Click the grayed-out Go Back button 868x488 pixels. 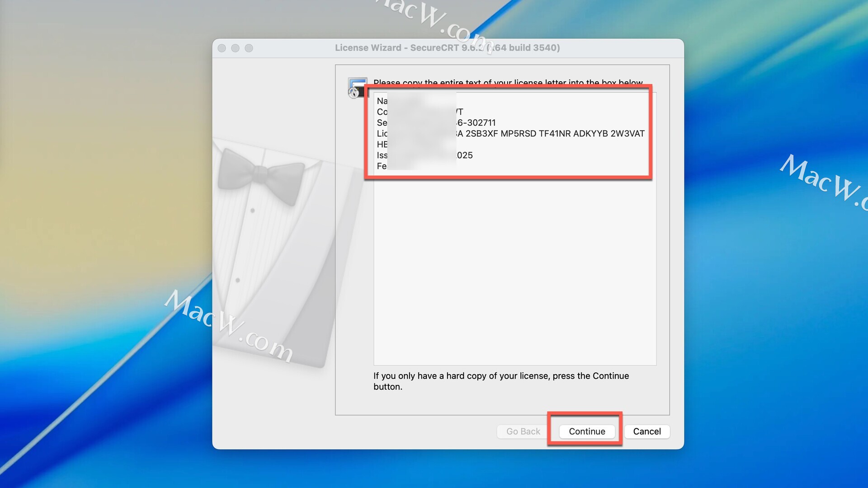(x=523, y=432)
